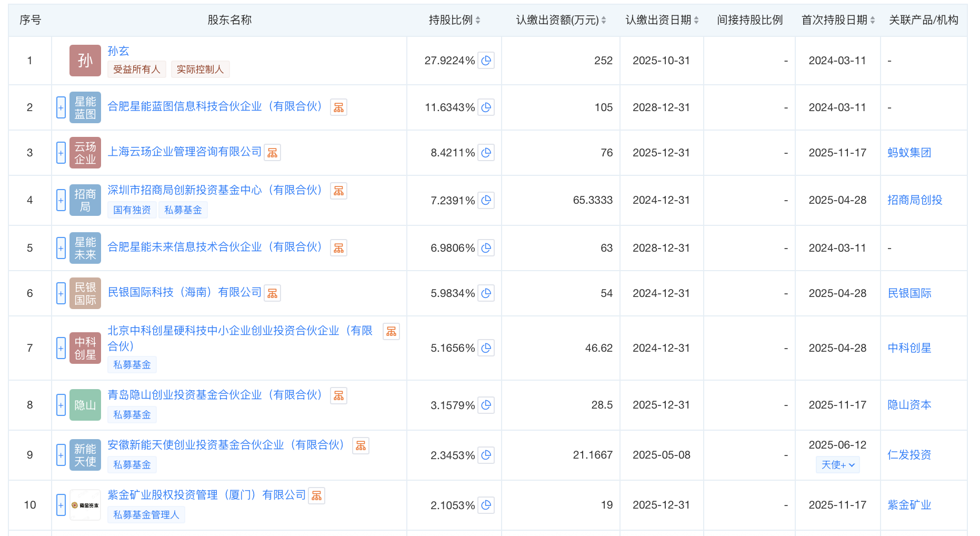Open the 天使+ dropdown in row 9
Image resolution: width=980 pixels, height=536 pixels.
click(x=837, y=464)
